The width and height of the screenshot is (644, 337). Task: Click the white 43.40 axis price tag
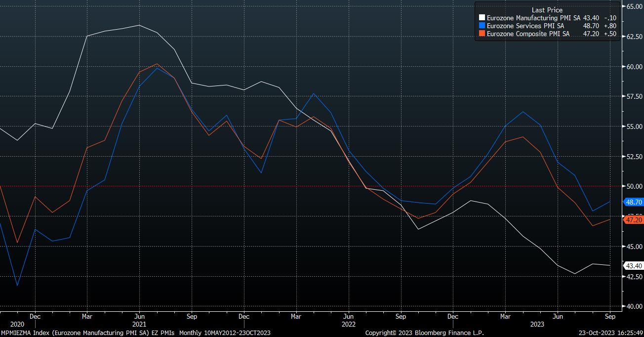[634, 265]
